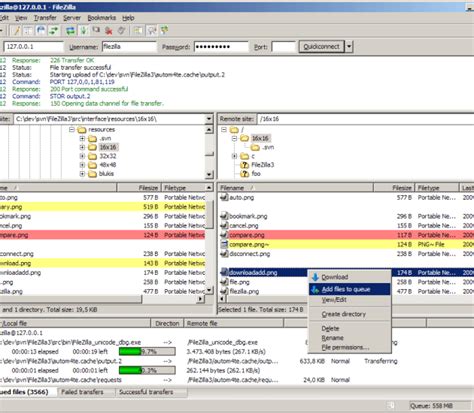Toggle transfer queue display icon
474x413 pixels.
pyautogui.click(x=53, y=31)
